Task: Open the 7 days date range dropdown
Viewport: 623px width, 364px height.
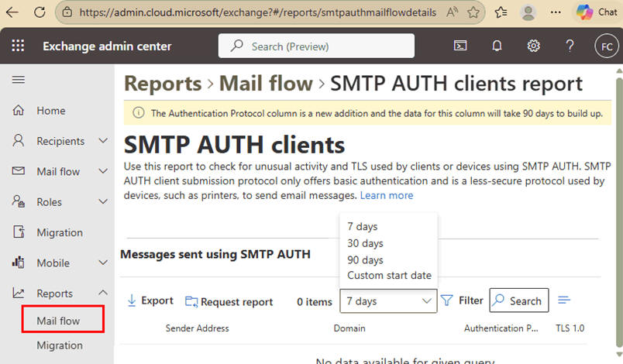Action: pos(387,301)
